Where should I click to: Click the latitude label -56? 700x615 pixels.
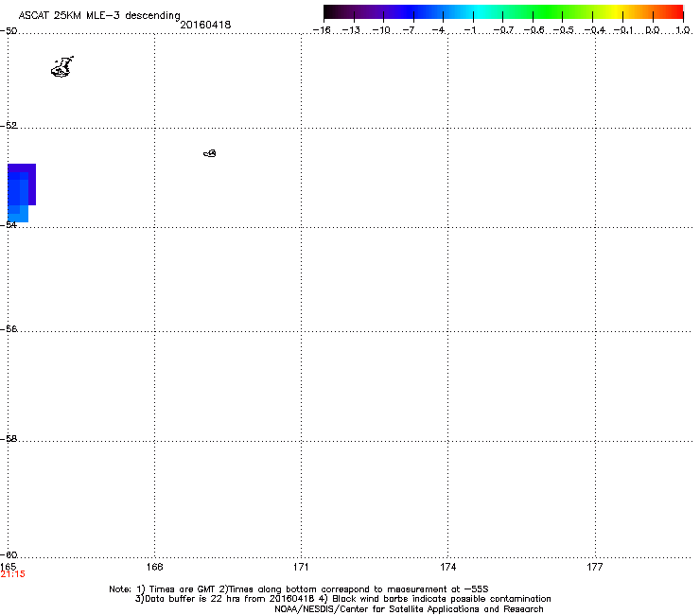coord(9,329)
